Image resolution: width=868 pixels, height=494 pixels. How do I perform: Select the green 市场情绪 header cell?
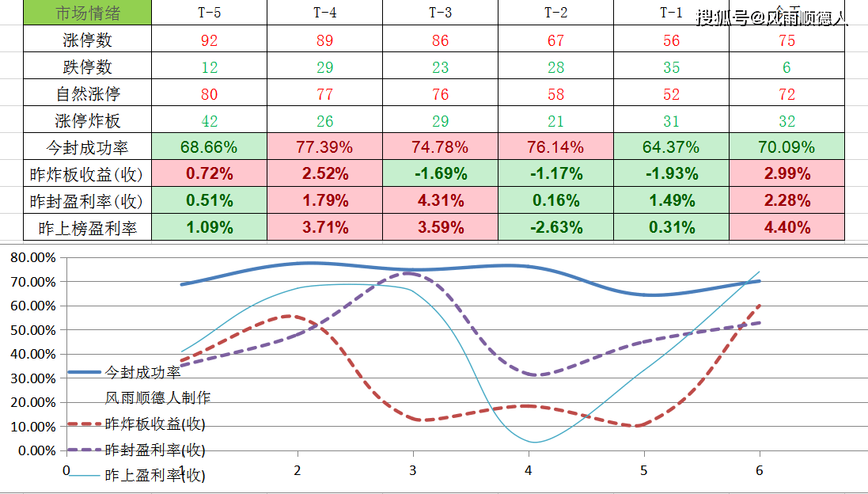(88, 13)
